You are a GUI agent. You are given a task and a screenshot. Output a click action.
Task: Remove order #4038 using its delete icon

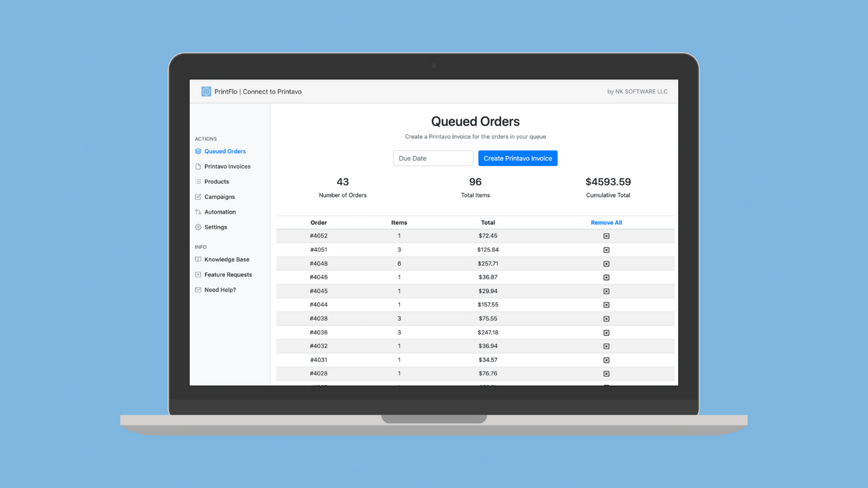606,319
